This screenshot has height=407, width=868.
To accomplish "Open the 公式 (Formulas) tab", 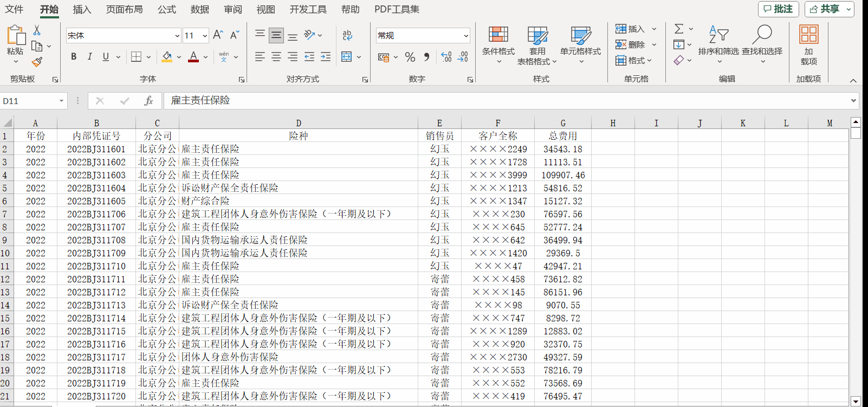I will click(x=167, y=9).
